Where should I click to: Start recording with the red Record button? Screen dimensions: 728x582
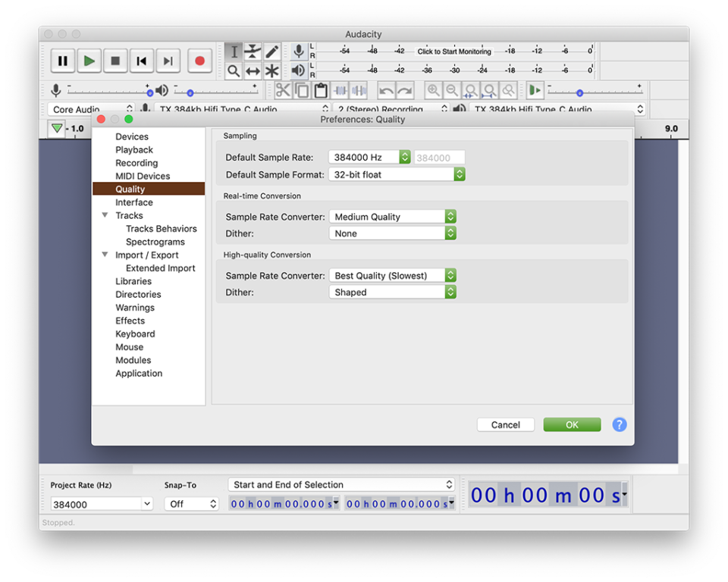199,61
